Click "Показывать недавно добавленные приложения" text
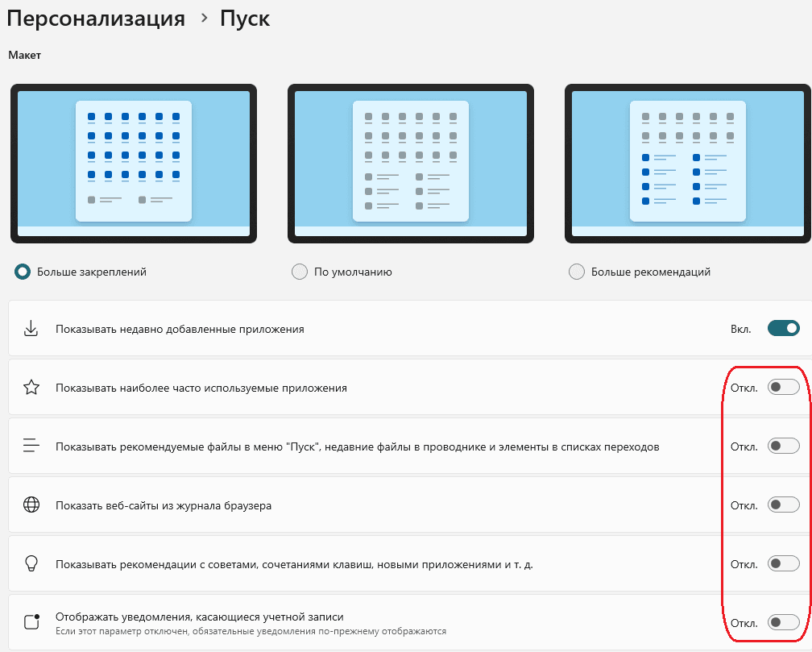The width and height of the screenshot is (812, 652). coord(180,329)
